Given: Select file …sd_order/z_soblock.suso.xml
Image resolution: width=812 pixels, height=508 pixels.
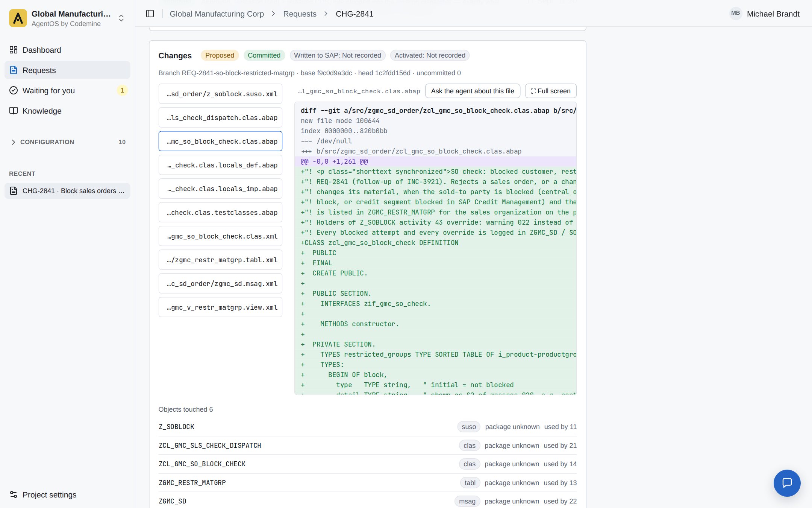Looking at the screenshot, I should pos(220,94).
